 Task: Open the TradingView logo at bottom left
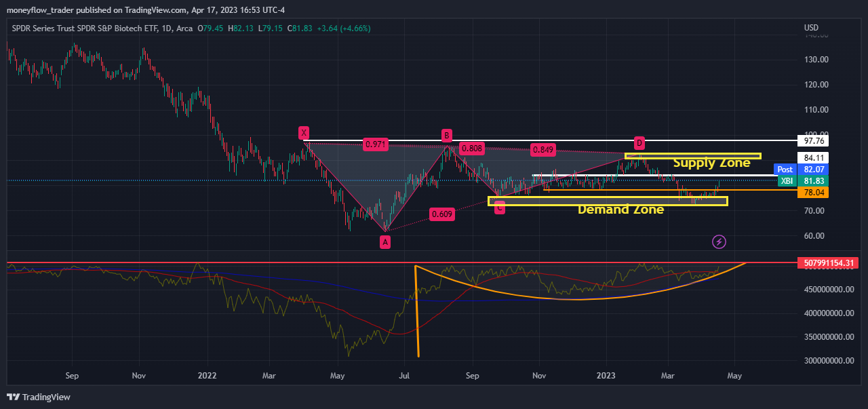39,397
